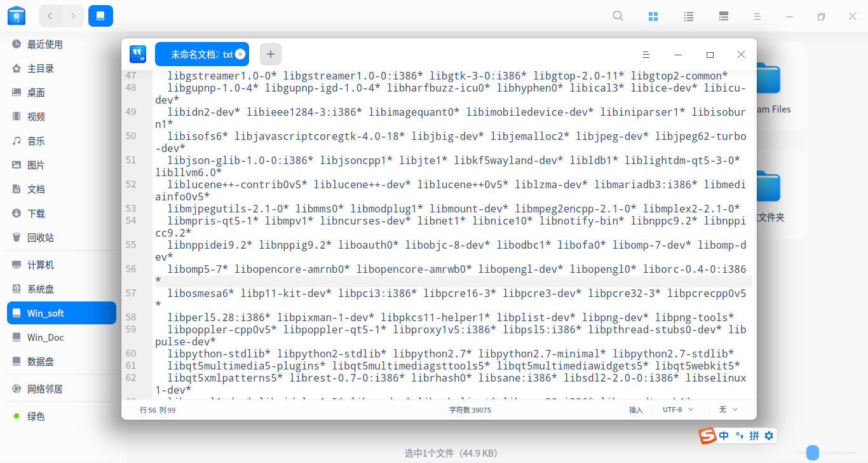Open the text editor options menu
The width and height of the screenshot is (868, 463).
[646, 55]
